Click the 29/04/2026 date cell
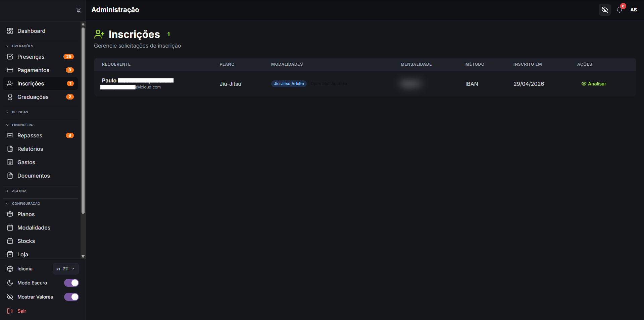644x320 pixels. pos(529,84)
